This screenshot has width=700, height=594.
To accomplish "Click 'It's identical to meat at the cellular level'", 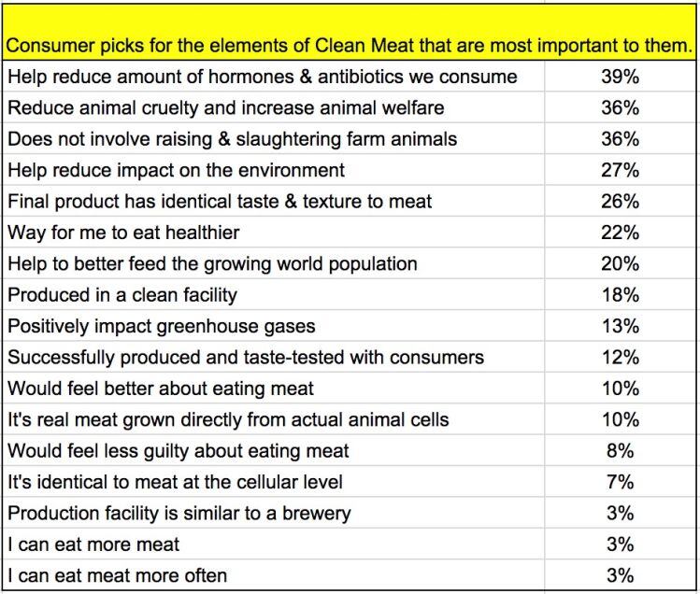I will pyautogui.click(x=176, y=482).
